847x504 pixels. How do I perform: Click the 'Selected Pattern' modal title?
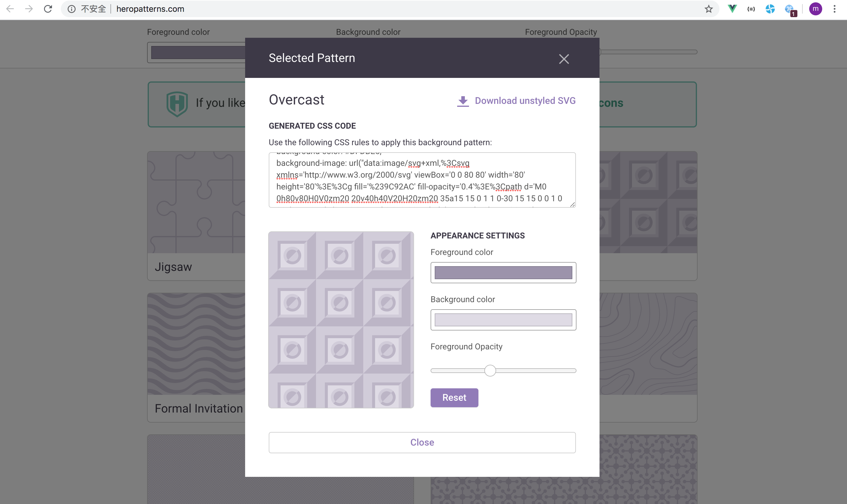tap(312, 58)
